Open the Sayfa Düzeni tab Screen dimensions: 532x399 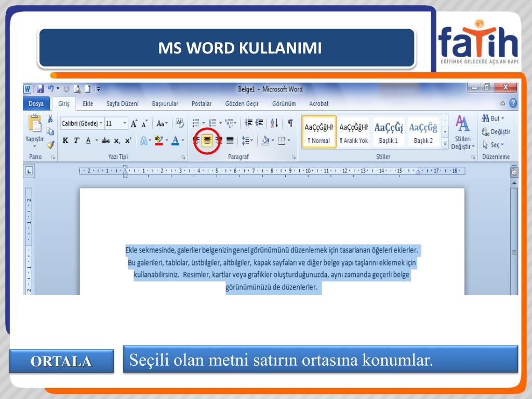123,103
